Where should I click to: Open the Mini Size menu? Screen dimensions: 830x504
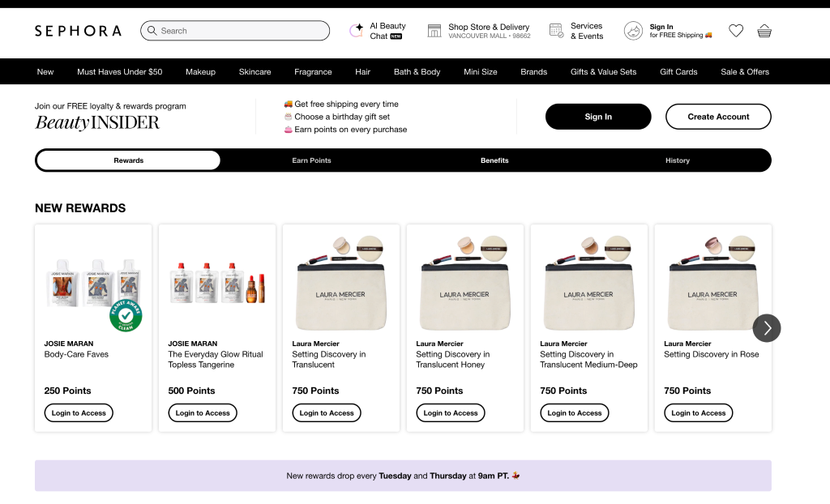pos(480,71)
